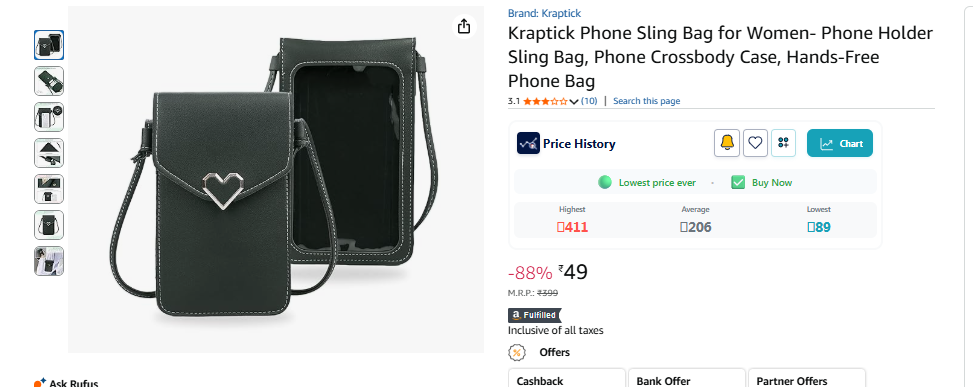Expand the star rating dropdown chevron

574,101
